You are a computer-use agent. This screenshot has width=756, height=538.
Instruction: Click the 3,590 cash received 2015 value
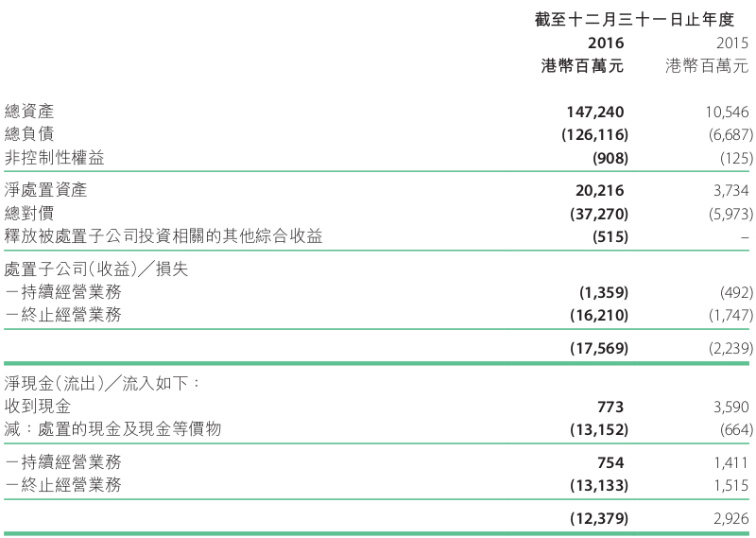point(730,407)
